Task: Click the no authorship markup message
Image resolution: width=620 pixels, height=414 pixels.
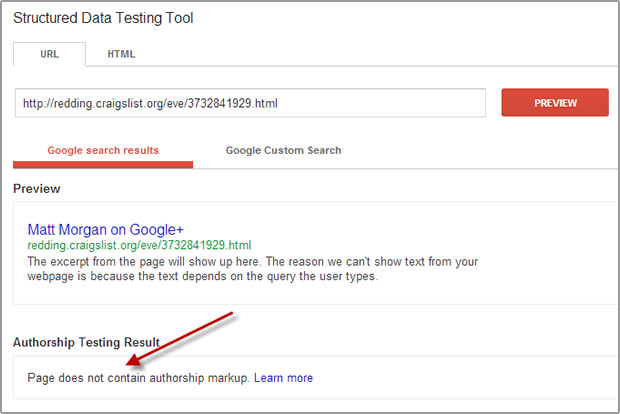Action: [138, 378]
